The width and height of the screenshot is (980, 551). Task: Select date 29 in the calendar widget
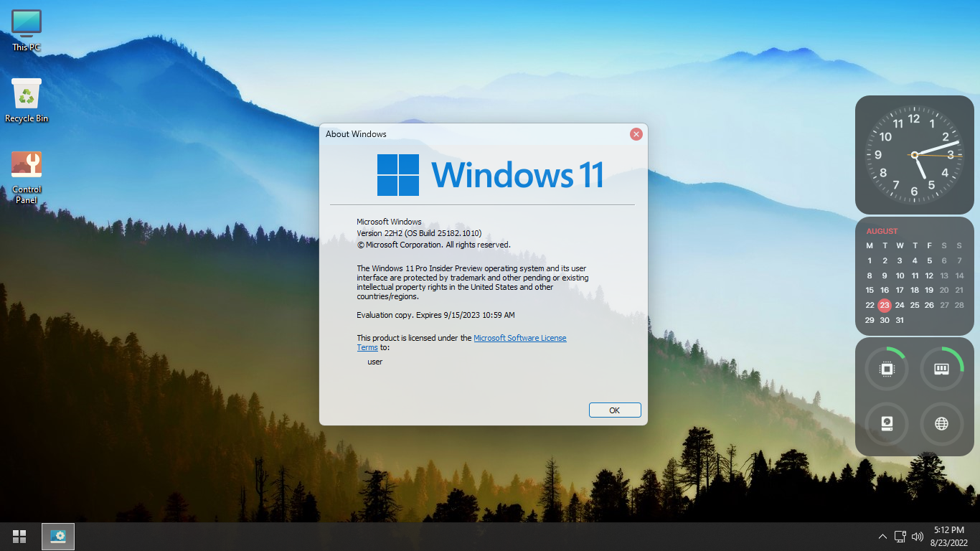(870, 320)
